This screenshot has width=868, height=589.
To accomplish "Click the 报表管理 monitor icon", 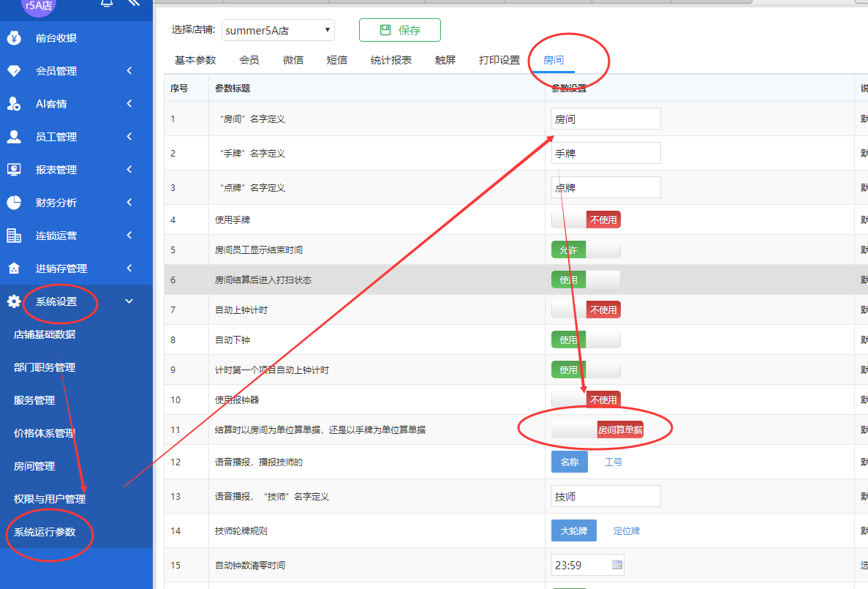I will (14, 170).
